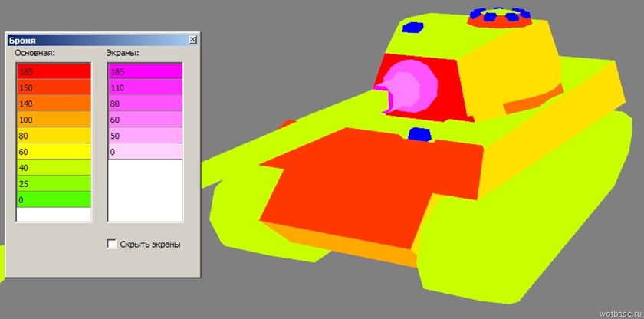Click the orange 140 armor legend entry

point(54,104)
